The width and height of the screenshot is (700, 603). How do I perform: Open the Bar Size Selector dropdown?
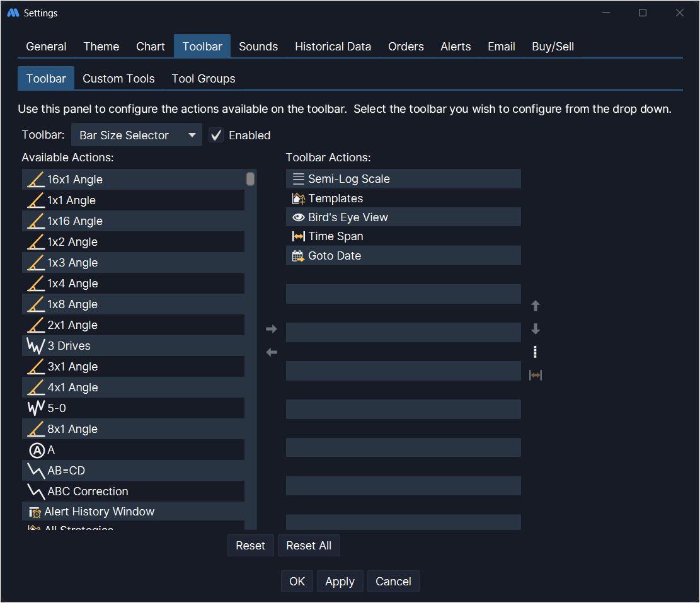pos(136,135)
